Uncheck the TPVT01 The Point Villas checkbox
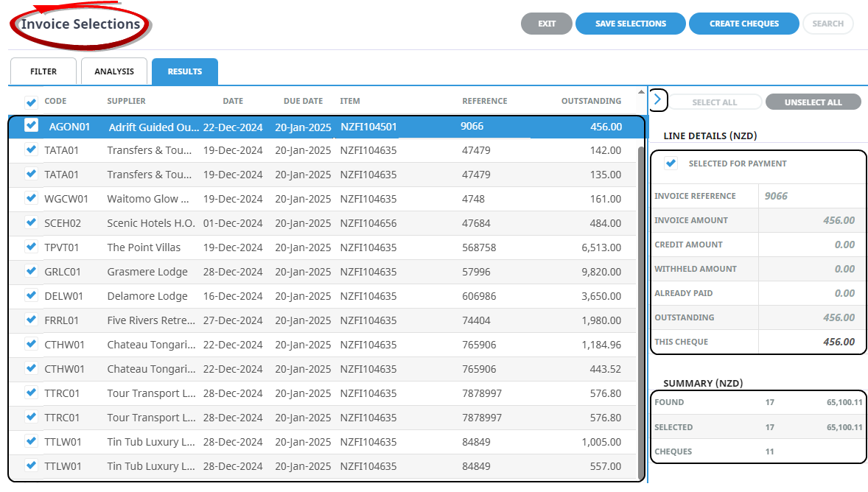This screenshot has height=492, width=868. pos(31,247)
